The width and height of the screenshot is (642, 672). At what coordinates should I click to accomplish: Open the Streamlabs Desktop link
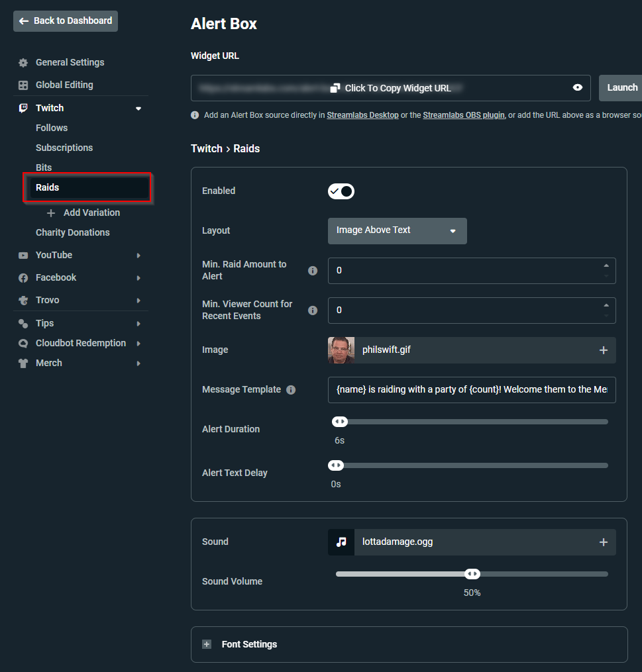point(362,115)
